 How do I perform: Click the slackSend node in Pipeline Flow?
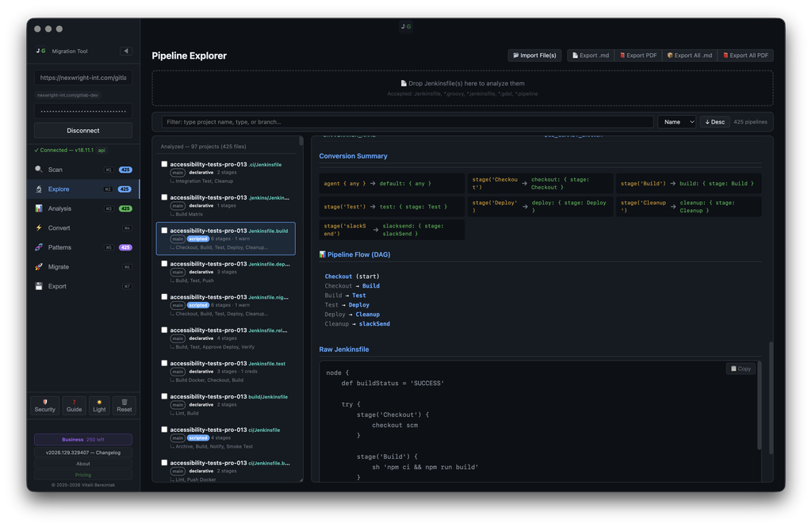[374, 324]
